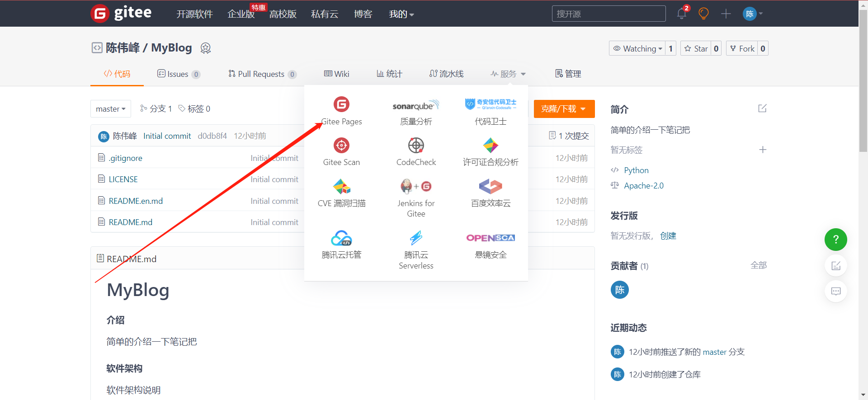Open the 克隆/下载 dropdown button

(x=564, y=109)
